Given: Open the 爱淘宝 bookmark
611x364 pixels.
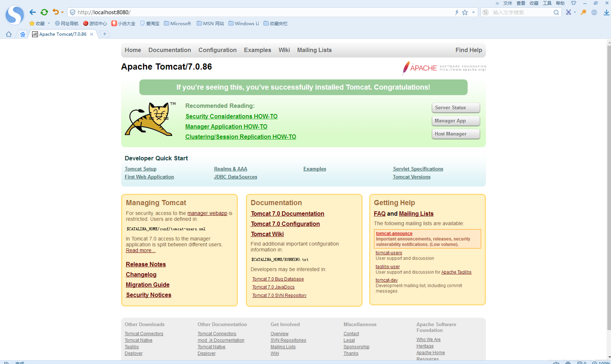Looking at the screenshot, I should click(x=150, y=24).
